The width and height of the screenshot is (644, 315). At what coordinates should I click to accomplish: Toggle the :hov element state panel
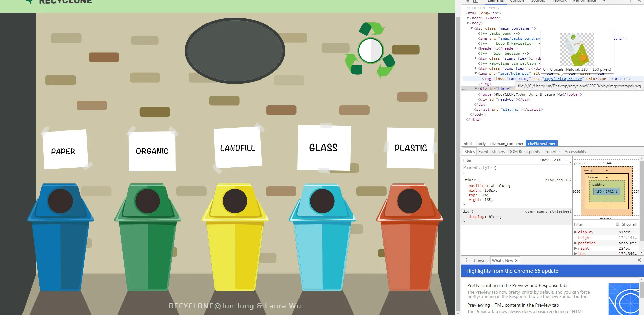544,160
